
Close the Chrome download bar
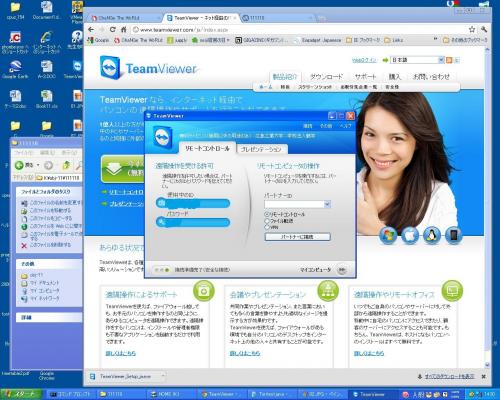[483, 376]
